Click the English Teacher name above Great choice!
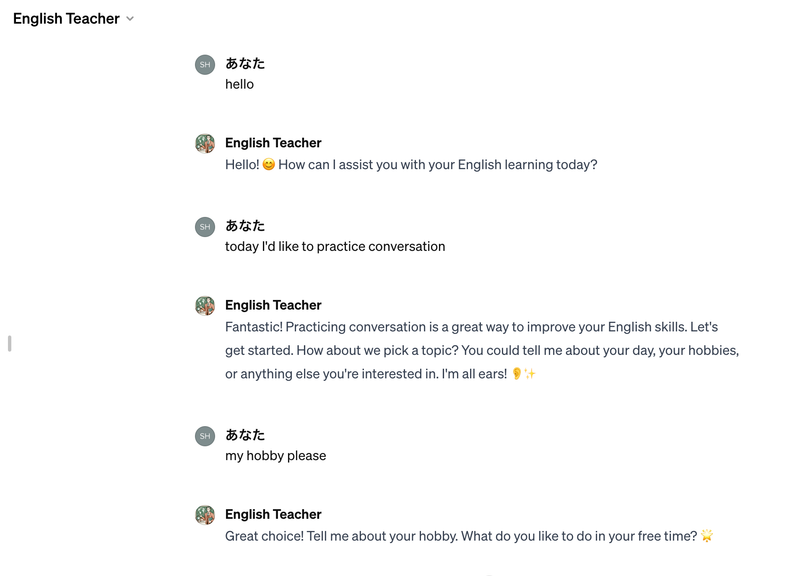 [273, 514]
